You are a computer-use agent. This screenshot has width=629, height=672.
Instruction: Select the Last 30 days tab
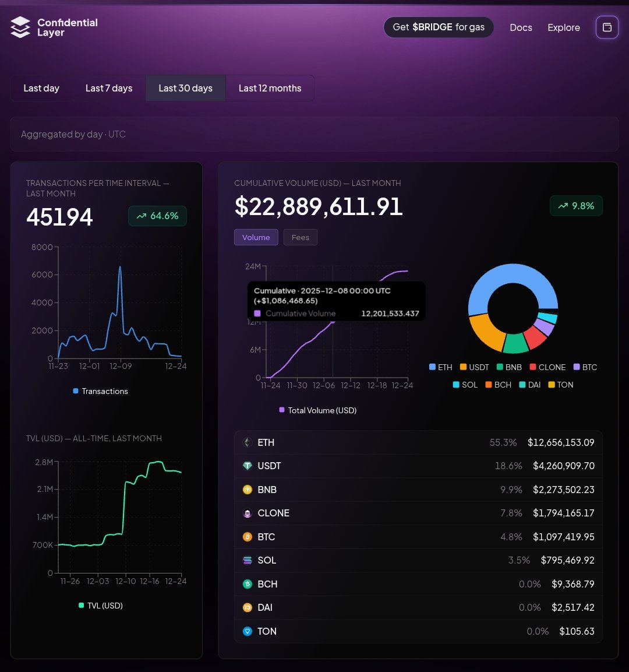pos(185,88)
